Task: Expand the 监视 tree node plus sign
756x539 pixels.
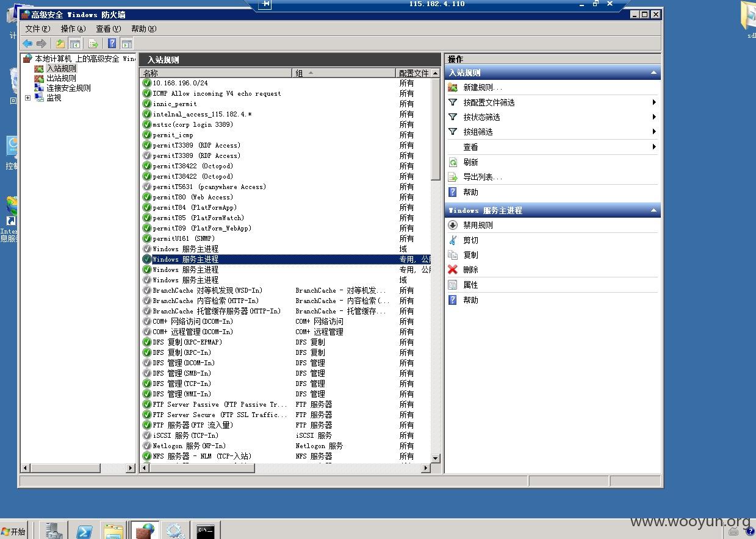Action: click(x=27, y=98)
